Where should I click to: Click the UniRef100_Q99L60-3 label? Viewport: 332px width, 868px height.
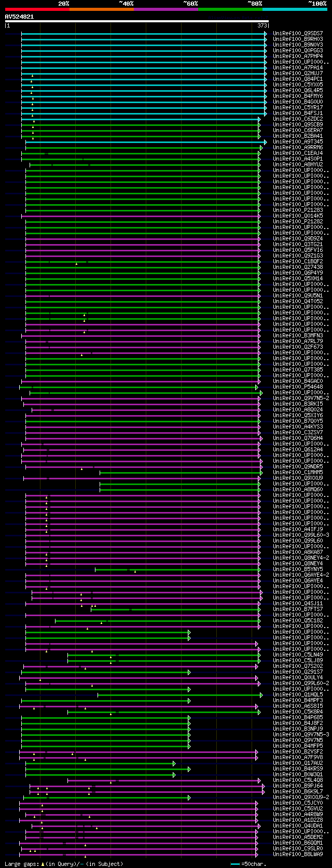click(x=301, y=535)
